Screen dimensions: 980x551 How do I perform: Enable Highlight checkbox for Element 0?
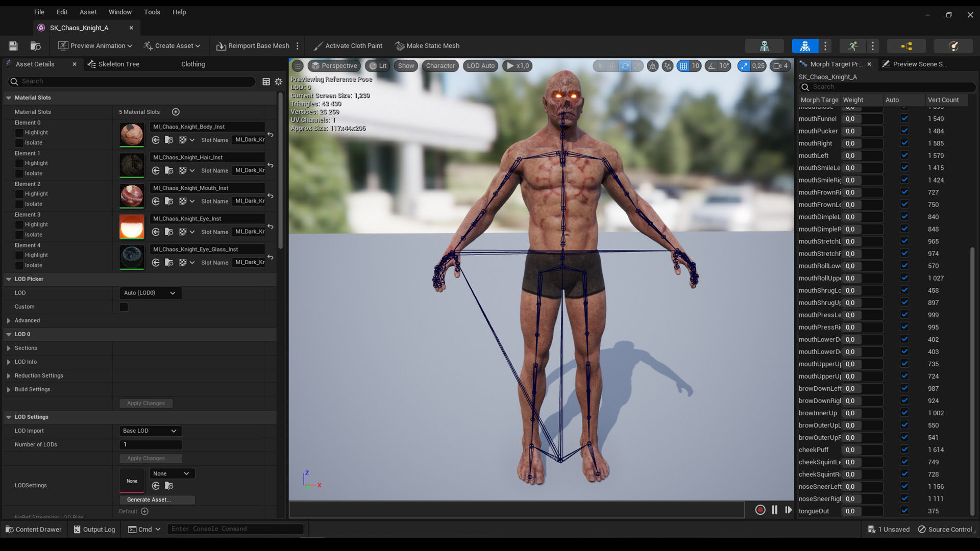(19, 133)
